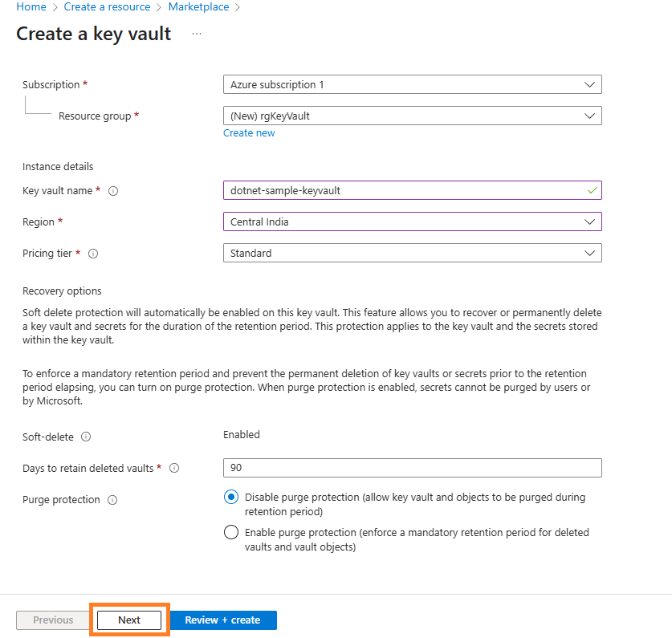
Task: Open the Resource group dropdown
Action: [x=412, y=116]
